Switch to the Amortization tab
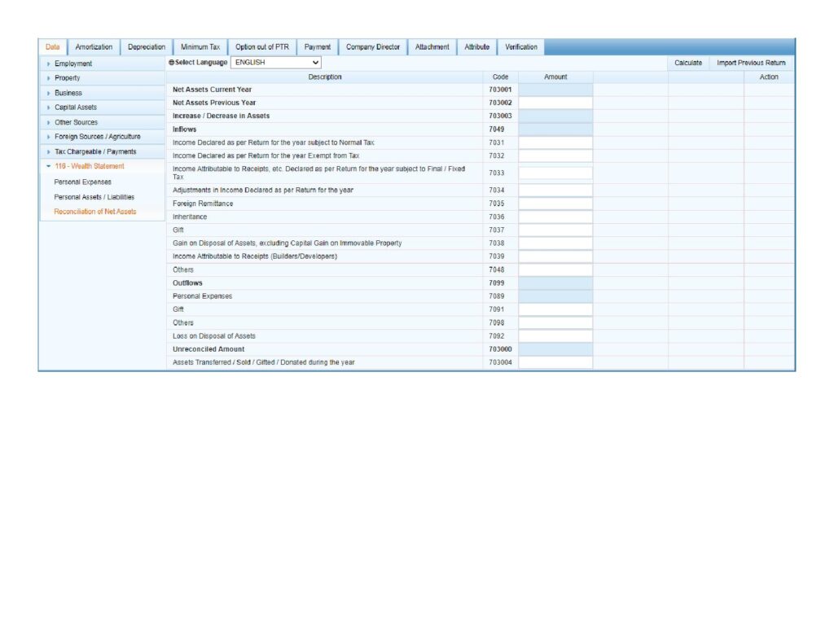This screenshot has height=644, width=834. point(94,47)
